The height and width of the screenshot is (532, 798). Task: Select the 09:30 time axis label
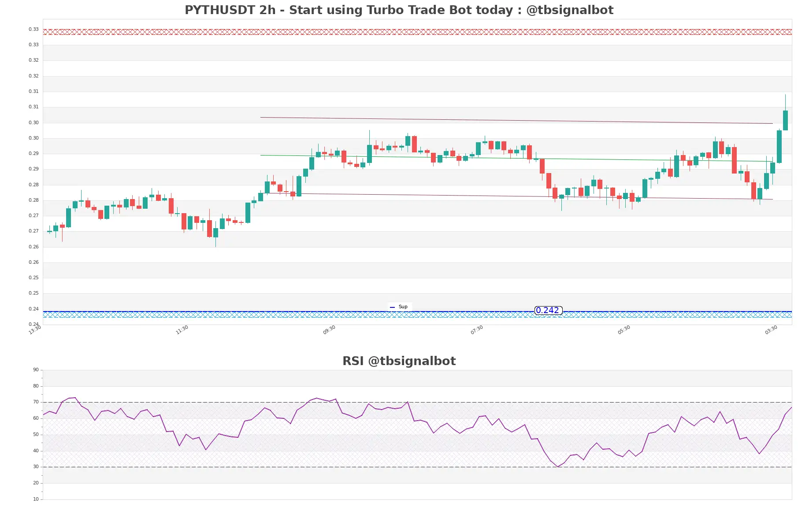click(329, 330)
